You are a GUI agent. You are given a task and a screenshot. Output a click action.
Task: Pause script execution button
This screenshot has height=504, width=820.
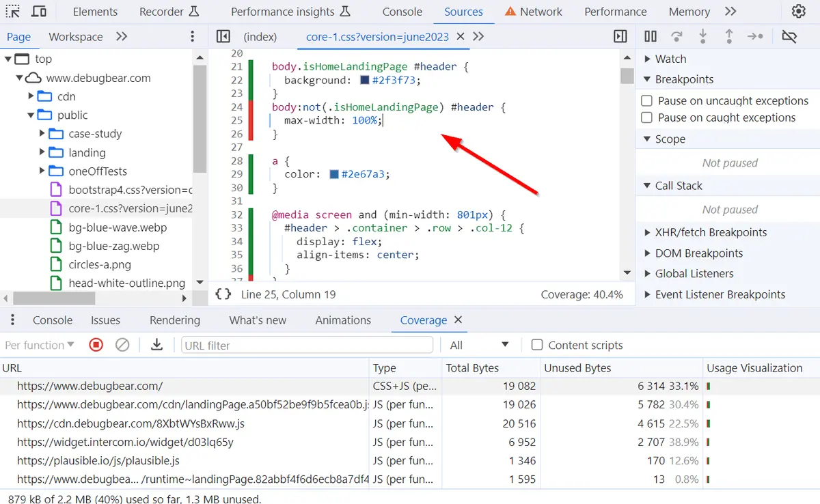point(651,37)
